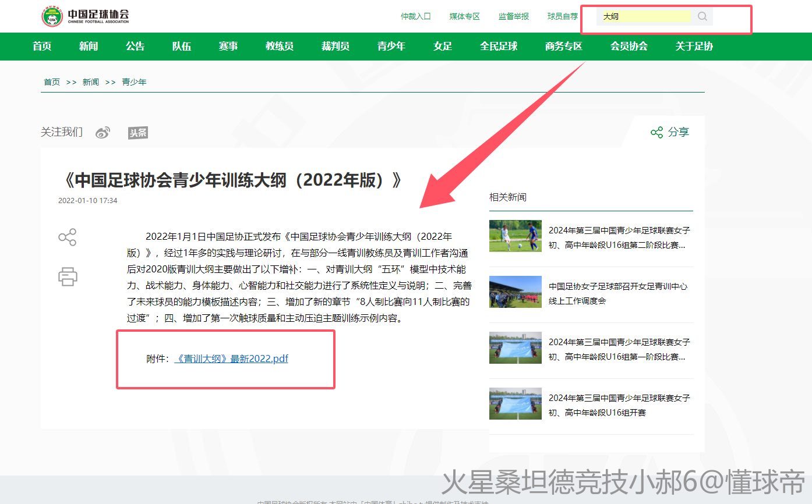Click 首页 in the breadcrumb trail

52,82
